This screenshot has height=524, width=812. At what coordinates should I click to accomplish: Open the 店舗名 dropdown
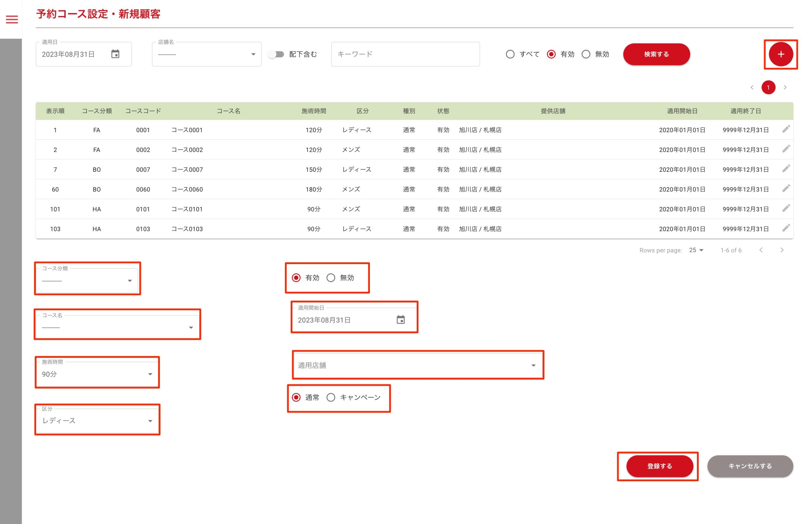tap(206, 55)
